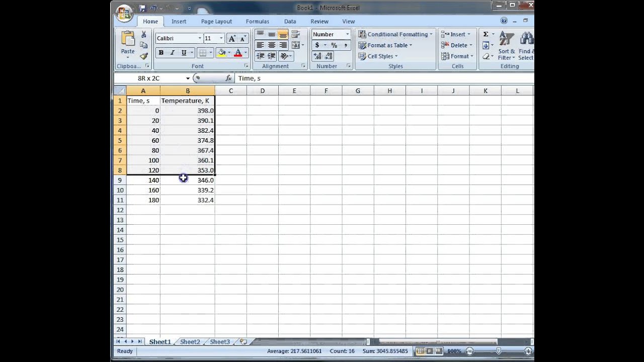This screenshot has width=644, height=362.
Task: Click the Format cells button
Action: pos(457,56)
